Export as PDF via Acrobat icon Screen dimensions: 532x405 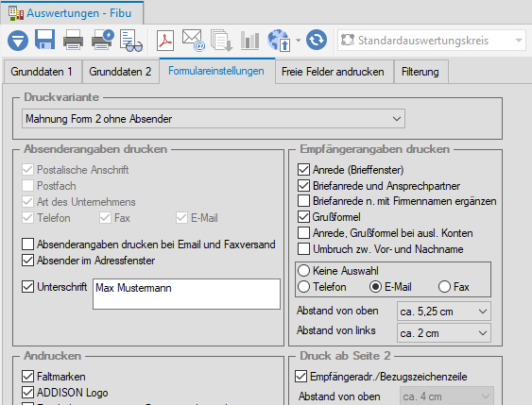165,41
